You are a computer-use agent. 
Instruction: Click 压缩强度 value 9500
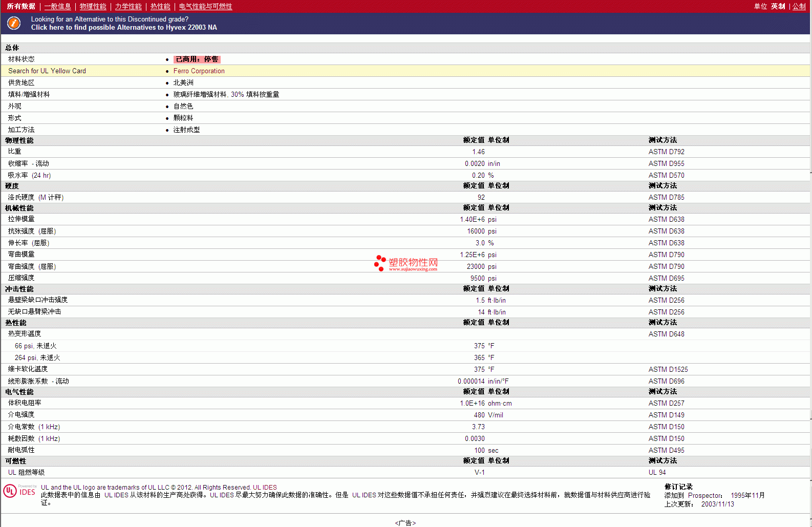click(x=478, y=279)
